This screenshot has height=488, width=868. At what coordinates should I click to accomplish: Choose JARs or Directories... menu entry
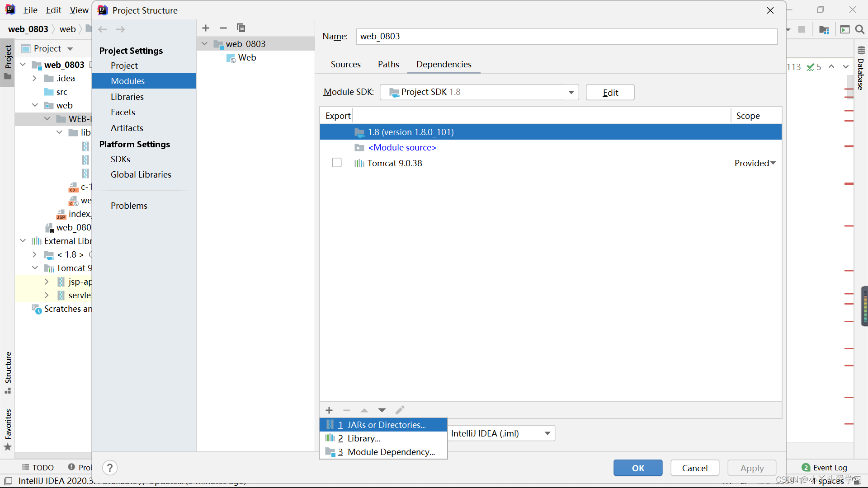coord(383,425)
